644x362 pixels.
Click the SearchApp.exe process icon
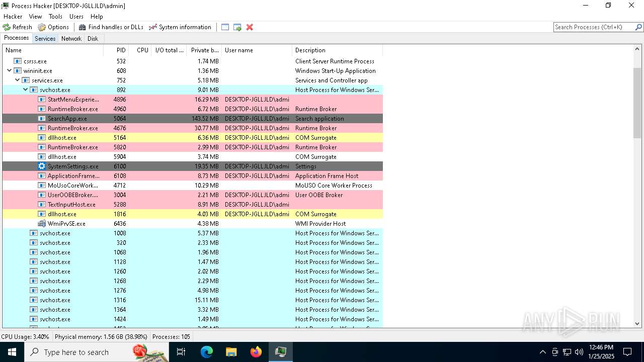pos(42,119)
